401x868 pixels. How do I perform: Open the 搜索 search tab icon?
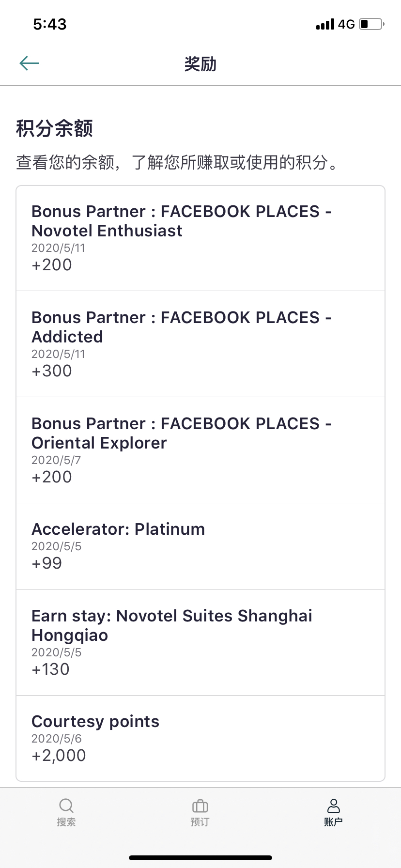point(66,806)
